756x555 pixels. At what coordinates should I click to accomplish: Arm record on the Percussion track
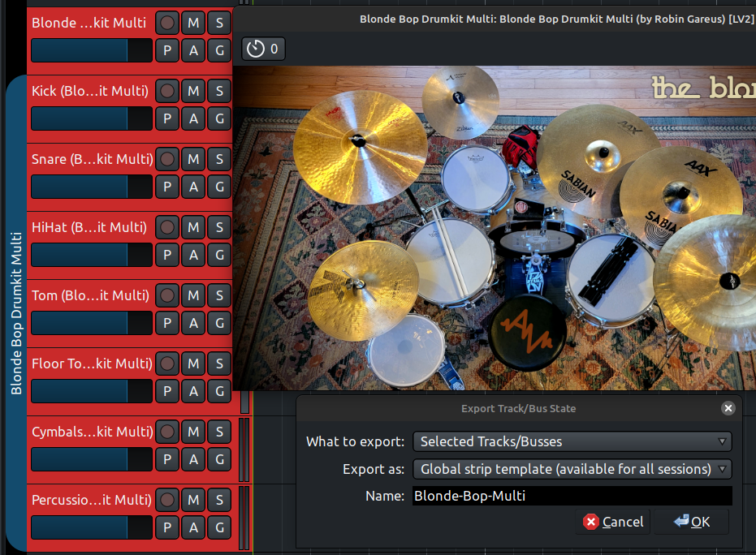pos(167,500)
